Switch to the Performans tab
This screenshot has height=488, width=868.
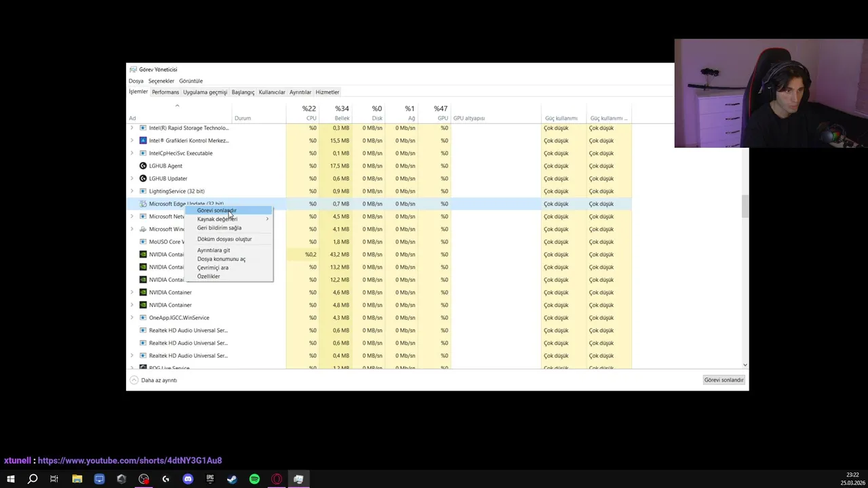pyautogui.click(x=165, y=92)
